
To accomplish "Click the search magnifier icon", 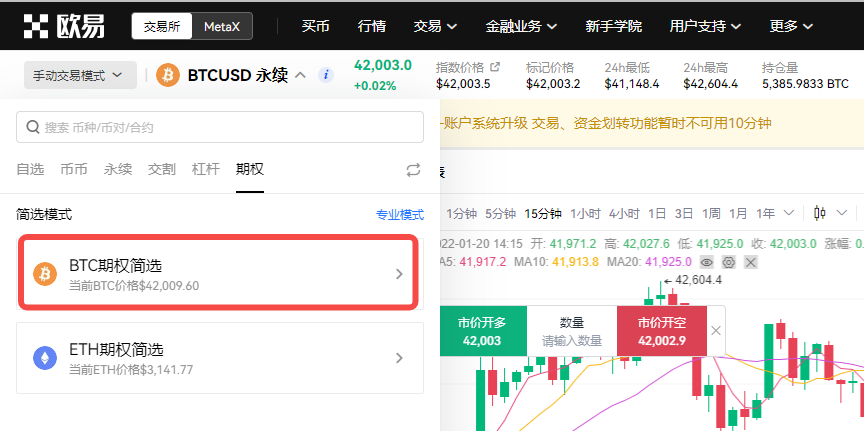I will pyautogui.click(x=33, y=127).
